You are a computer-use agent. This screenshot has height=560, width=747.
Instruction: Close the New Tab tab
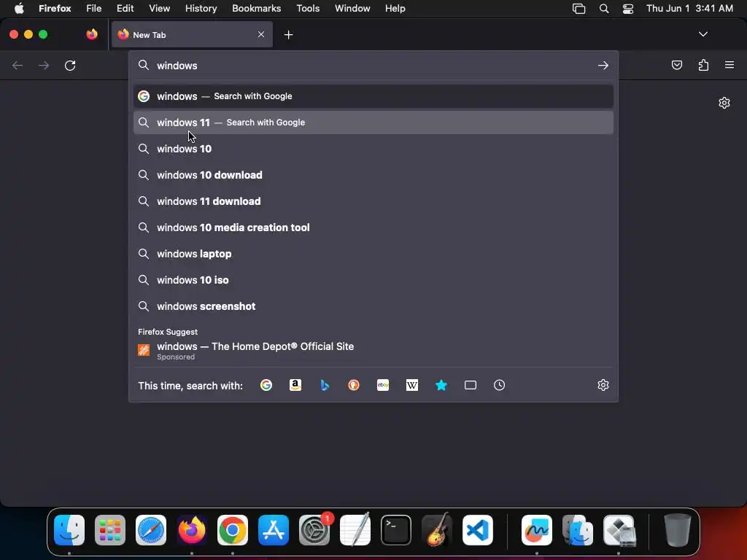(x=261, y=34)
